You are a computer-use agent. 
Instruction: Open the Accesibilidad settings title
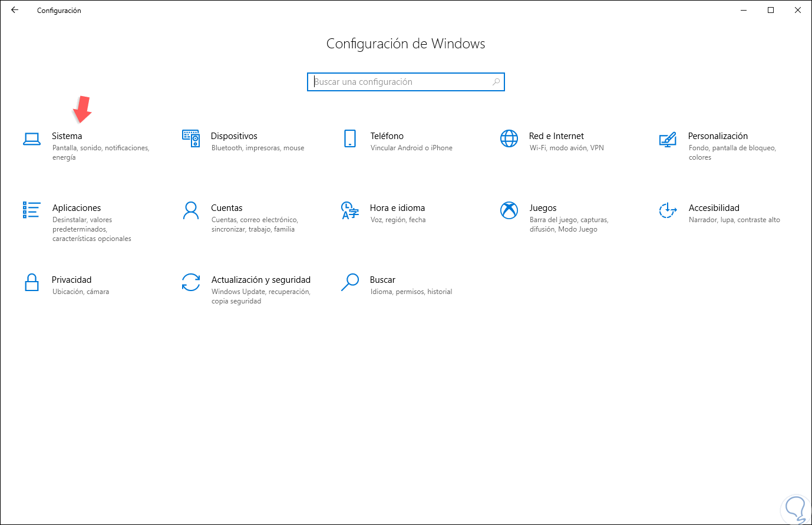pos(714,208)
